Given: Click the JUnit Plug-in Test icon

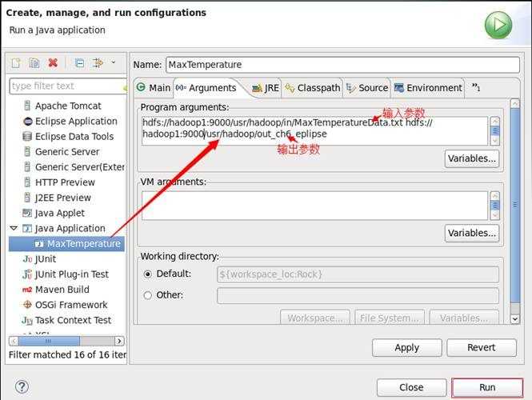Looking at the screenshot, I should (27, 274).
